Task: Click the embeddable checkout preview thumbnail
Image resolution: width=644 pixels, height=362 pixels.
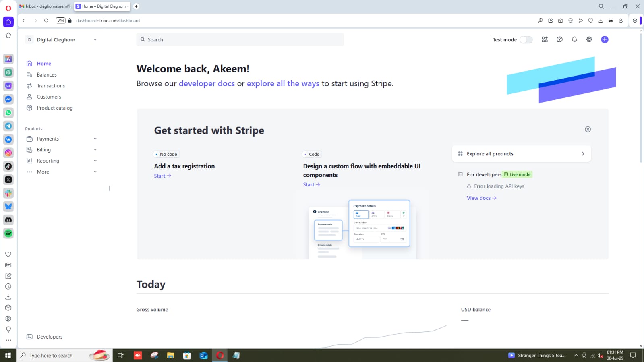Action: [x=362, y=229]
